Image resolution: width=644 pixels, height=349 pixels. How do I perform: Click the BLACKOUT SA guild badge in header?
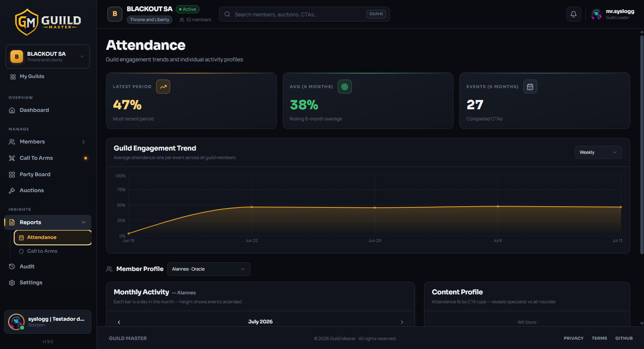point(115,14)
